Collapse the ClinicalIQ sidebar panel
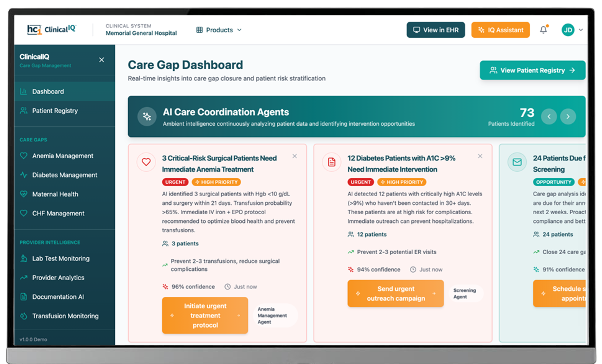Image resolution: width=602 pixels, height=364 pixels. 101,60
